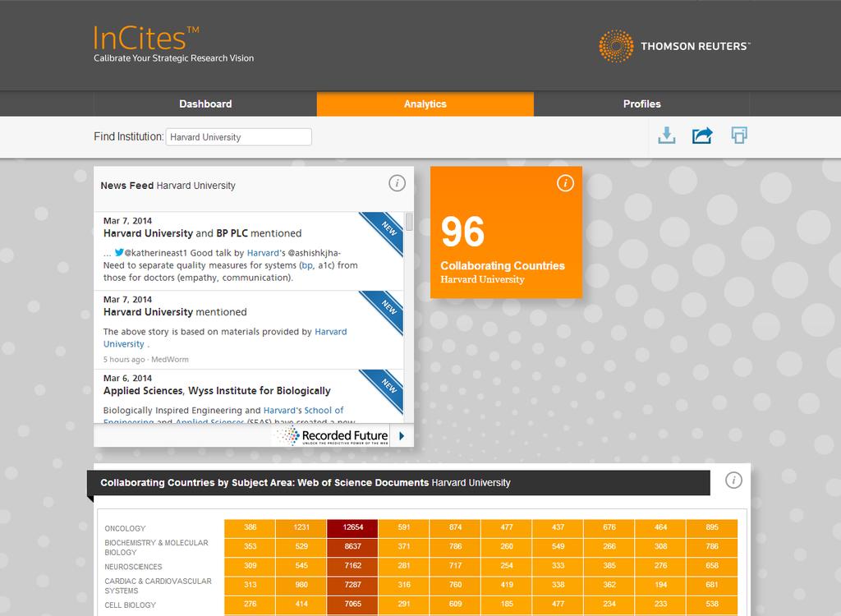Switch to the Dashboard tab
This screenshot has width=841, height=616.
click(205, 104)
